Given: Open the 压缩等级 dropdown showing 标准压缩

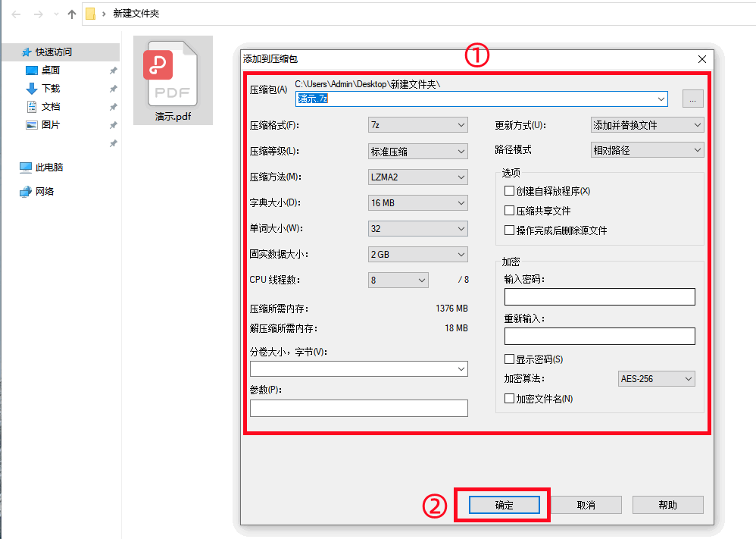Looking at the screenshot, I should click(417, 152).
